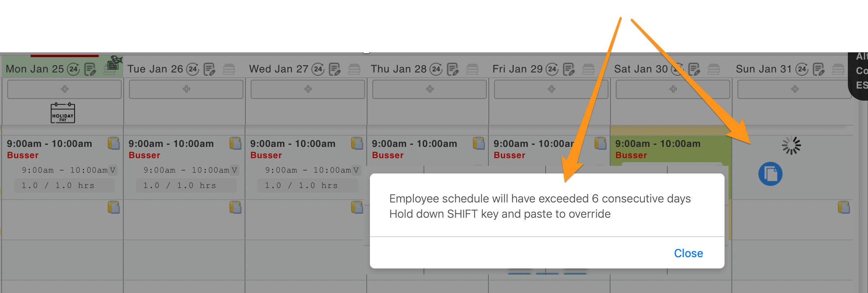This screenshot has width=868, height=293.
Task: Add a shift using Tuesday's plus button
Action: [x=186, y=89]
